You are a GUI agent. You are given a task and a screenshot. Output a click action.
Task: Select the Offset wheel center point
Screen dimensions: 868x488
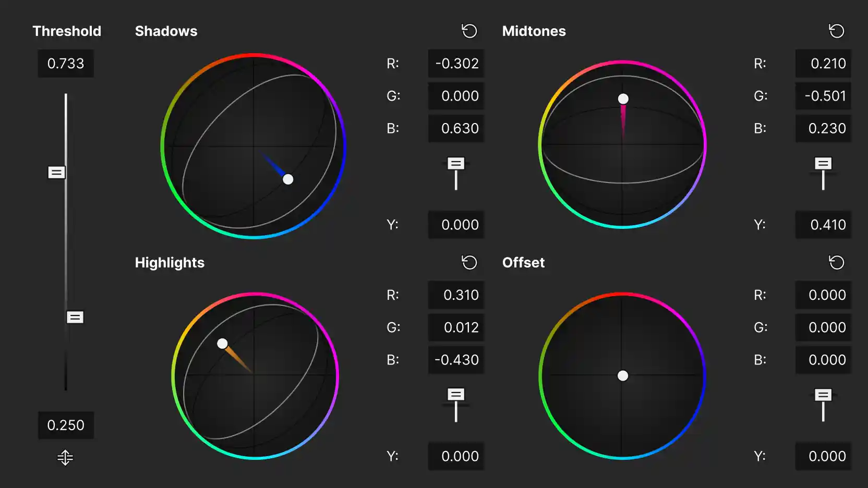click(x=623, y=376)
